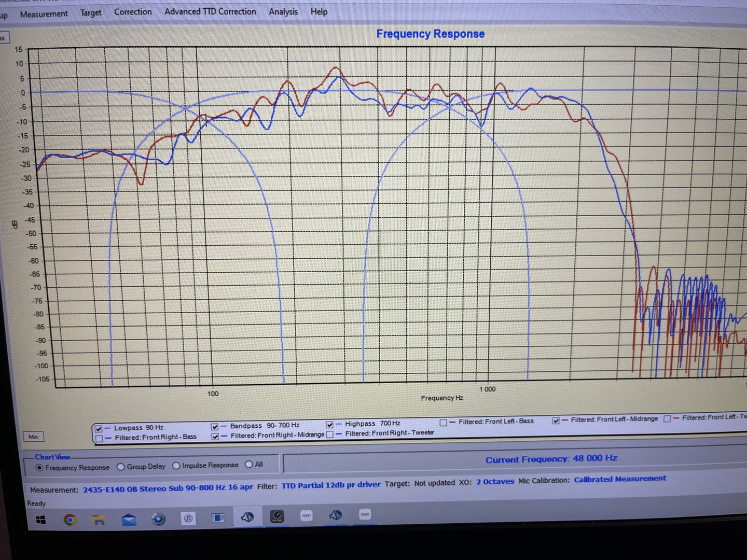Open the Help menu
Screen dimensions: 747x560
point(319,11)
